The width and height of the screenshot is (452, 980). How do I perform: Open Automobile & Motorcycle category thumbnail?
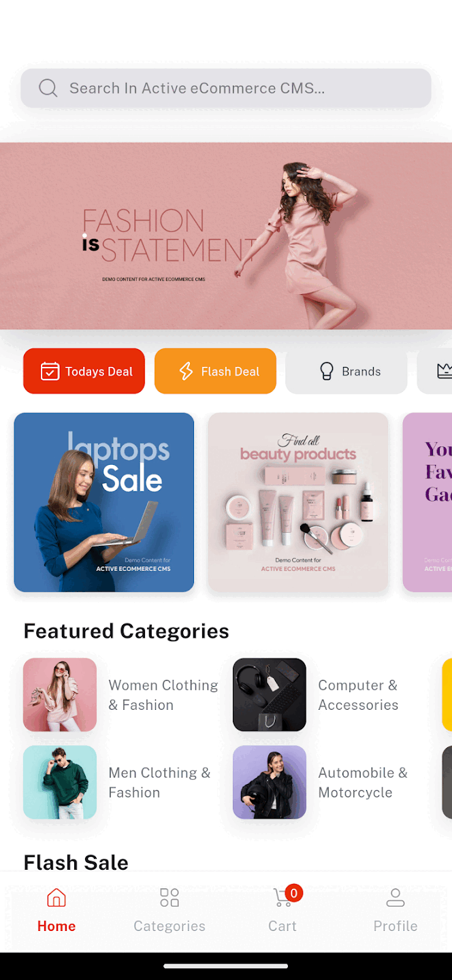pos(270,782)
